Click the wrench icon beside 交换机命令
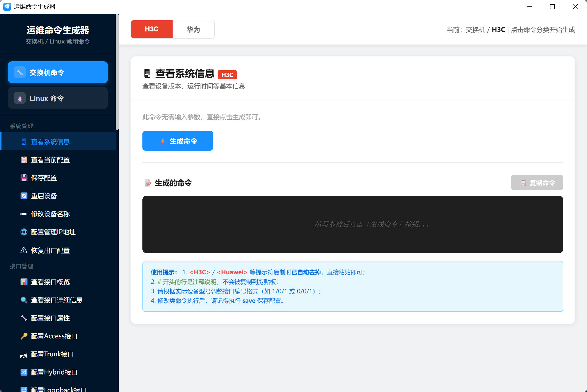 click(x=20, y=72)
